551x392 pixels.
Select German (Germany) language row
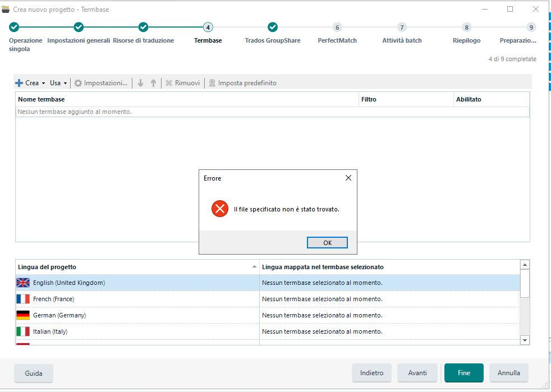click(268, 315)
